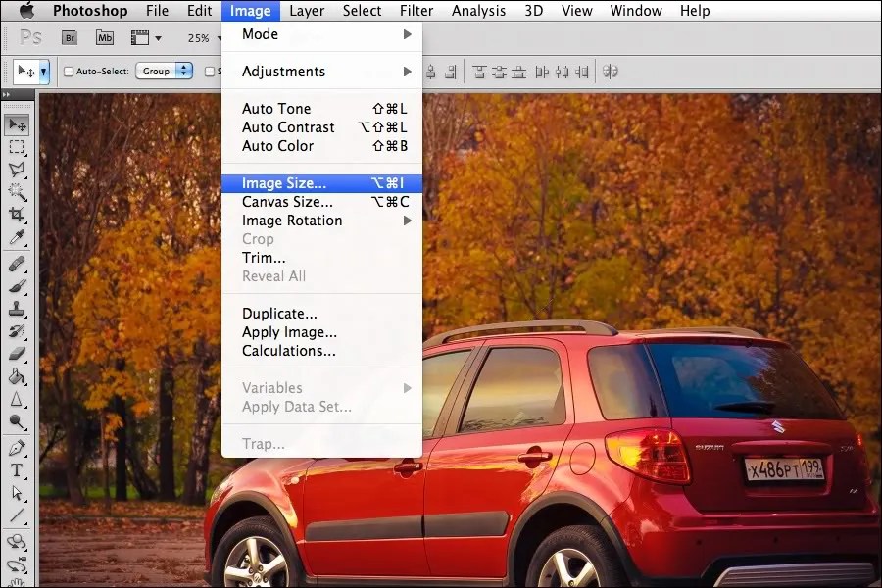Image resolution: width=882 pixels, height=588 pixels.
Task: Select Auto Color in the Image menu
Action: [321, 146]
